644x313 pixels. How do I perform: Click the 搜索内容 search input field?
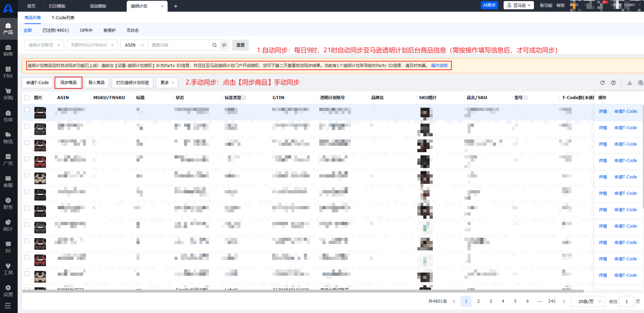(180, 45)
